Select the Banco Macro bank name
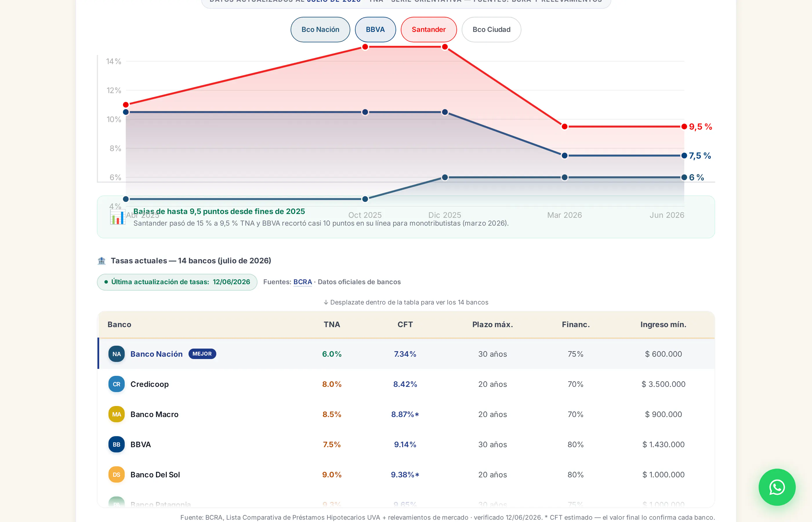The height and width of the screenshot is (522, 812). pyautogui.click(x=155, y=414)
